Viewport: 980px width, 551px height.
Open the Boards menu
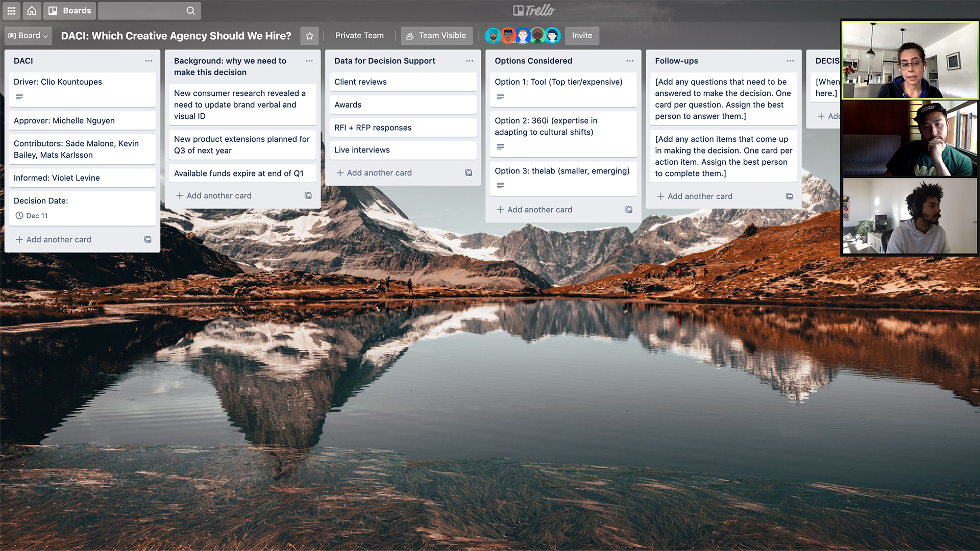tap(69, 10)
